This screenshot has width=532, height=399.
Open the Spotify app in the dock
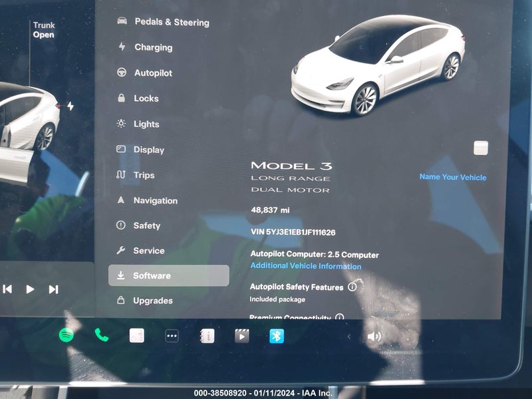[66, 335]
